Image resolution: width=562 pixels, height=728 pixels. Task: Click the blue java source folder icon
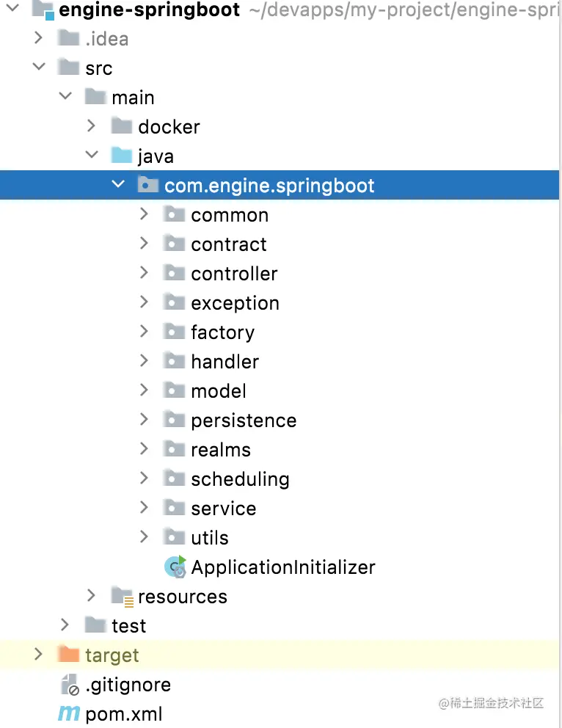(x=121, y=156)
